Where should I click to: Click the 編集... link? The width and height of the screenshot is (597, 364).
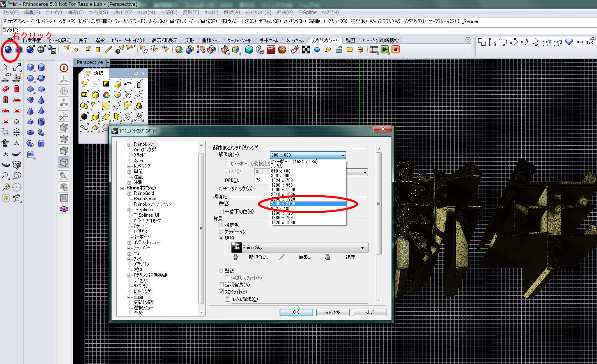click(304, 257)
